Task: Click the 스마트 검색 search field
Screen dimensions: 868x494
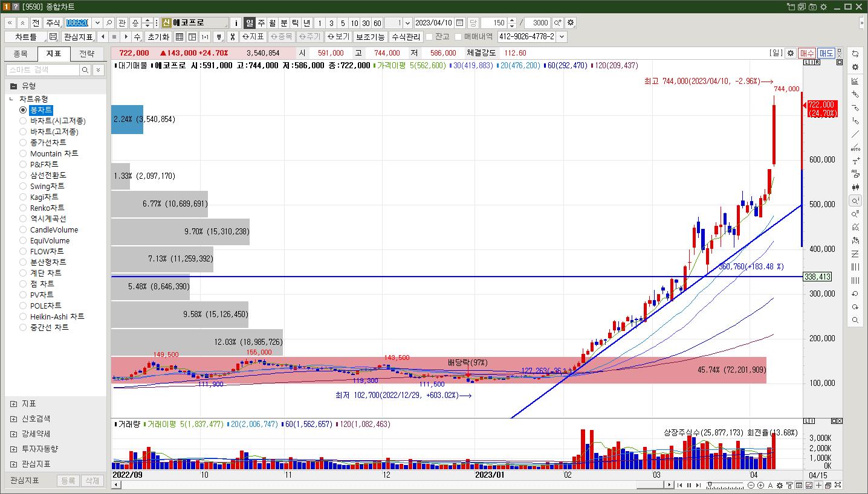Action: click(x=42, y=70)
